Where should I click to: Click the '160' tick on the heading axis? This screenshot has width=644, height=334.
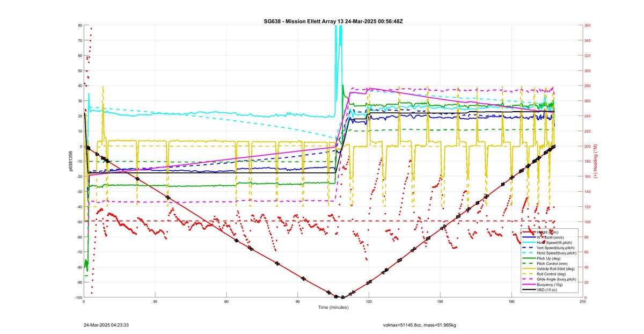[588, 177]
